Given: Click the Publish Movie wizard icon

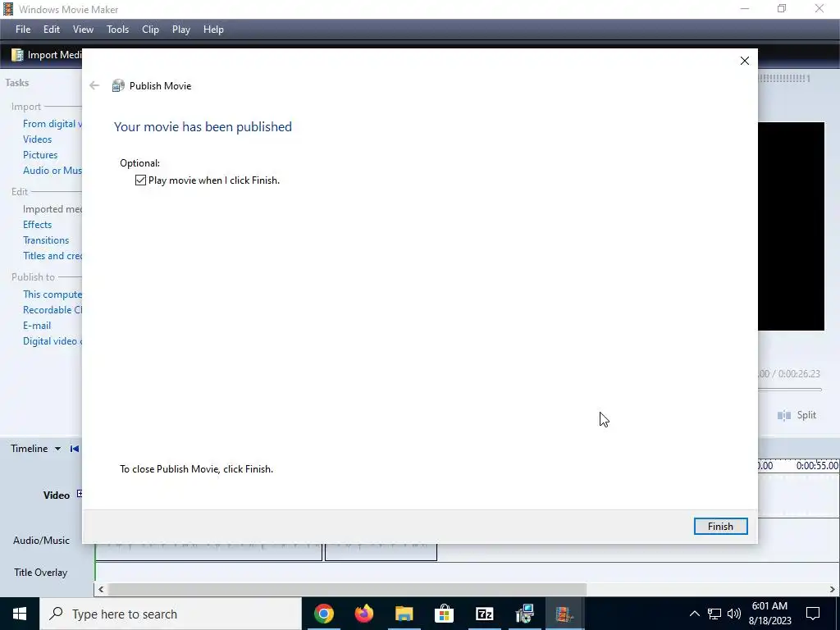Looking at the screenshot, I should (118, 85).
